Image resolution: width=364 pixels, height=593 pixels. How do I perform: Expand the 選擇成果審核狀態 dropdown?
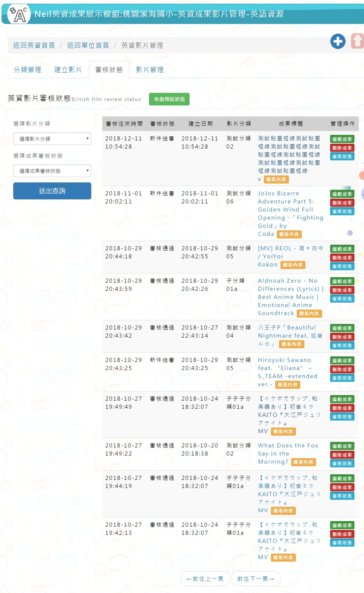pos(52,171)
